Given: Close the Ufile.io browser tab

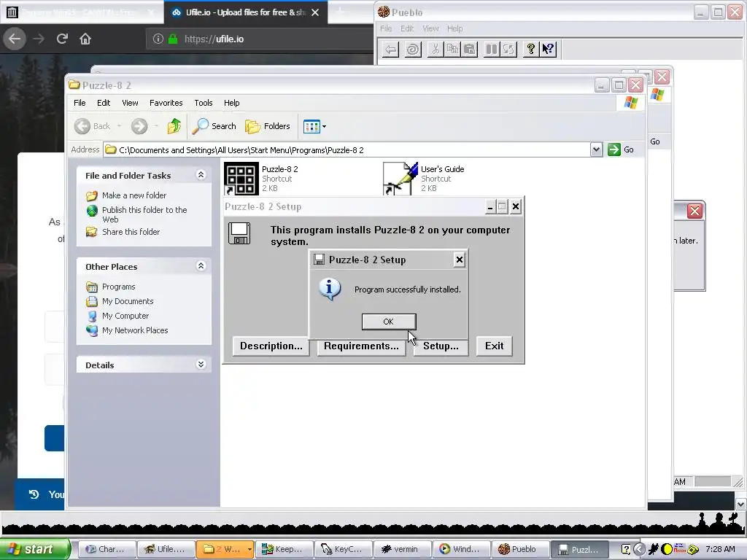Looking at the screenshot, I should [315, 12].
